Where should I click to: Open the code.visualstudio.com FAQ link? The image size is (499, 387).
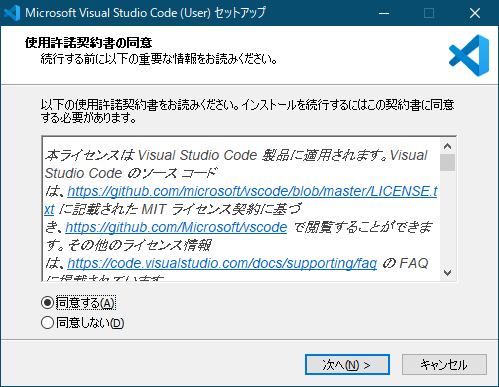tap(222, 263)
